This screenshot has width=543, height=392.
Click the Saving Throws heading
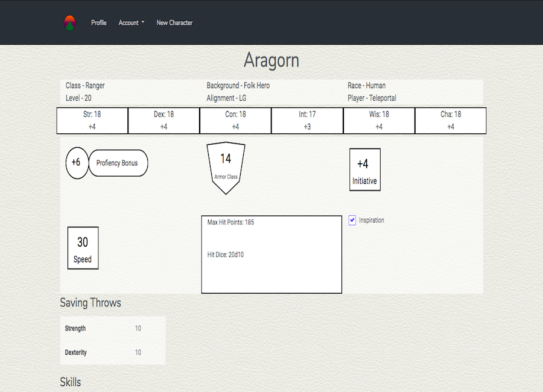[91, 303]
